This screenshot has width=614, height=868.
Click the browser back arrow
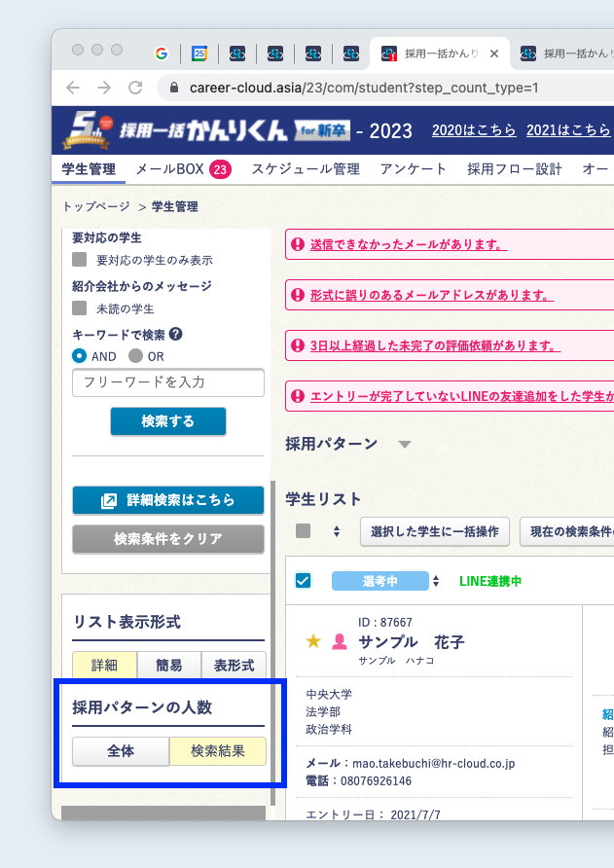coord(73,88)
